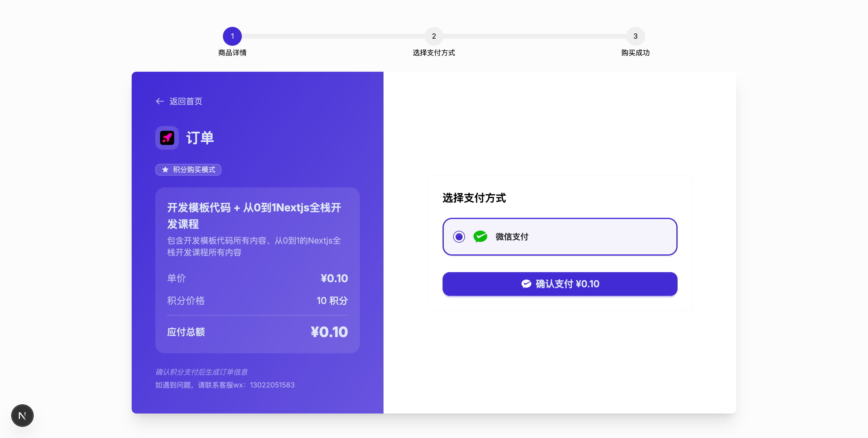Toggle the WeChat Pay payment option card
The image size is (868, 438).
tap(560, 236)
